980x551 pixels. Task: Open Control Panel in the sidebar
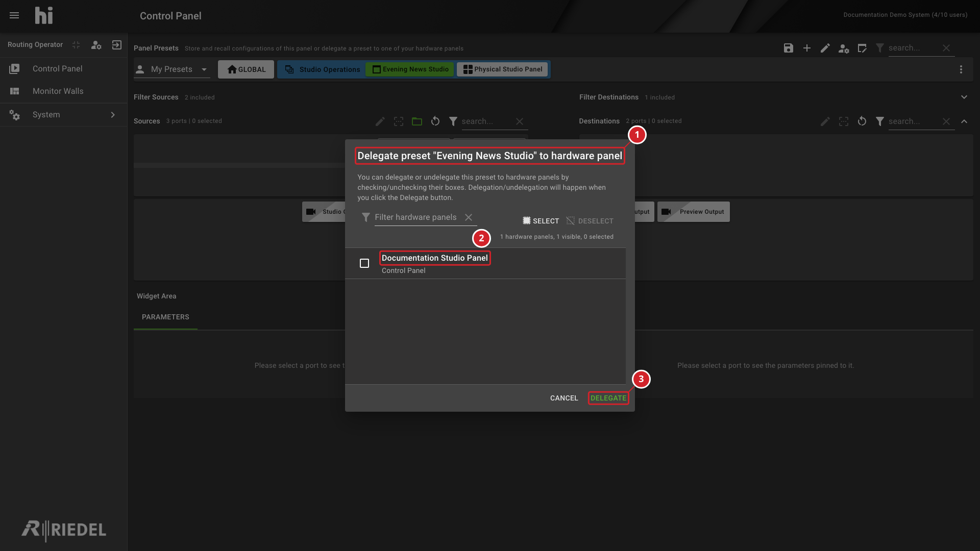pos(63,69)
